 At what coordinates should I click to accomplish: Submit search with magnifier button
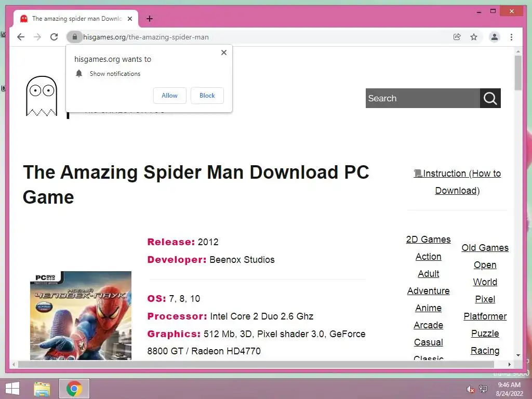490,98
